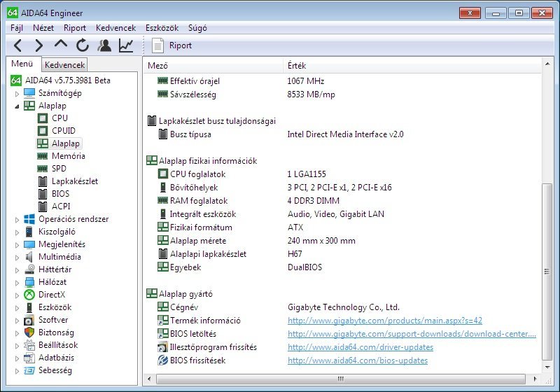Select the CPU foglalatok row
560x392 pixels.
tap(342, 174)
